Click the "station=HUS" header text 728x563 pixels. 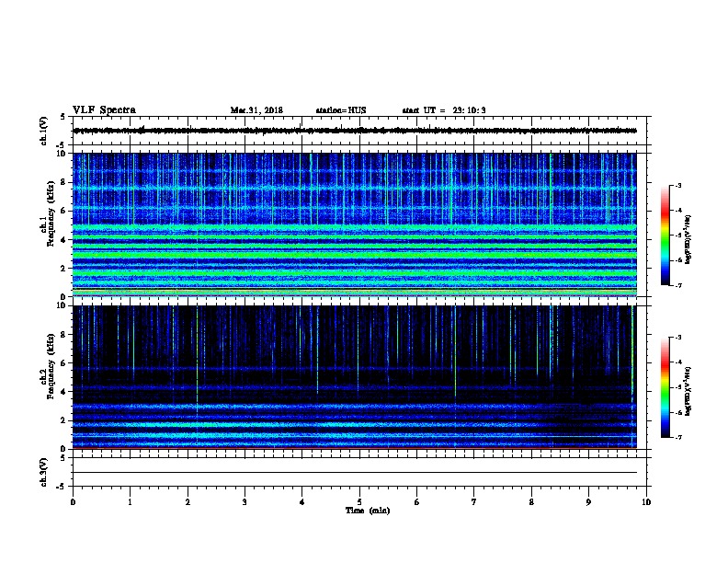(341, 110)
